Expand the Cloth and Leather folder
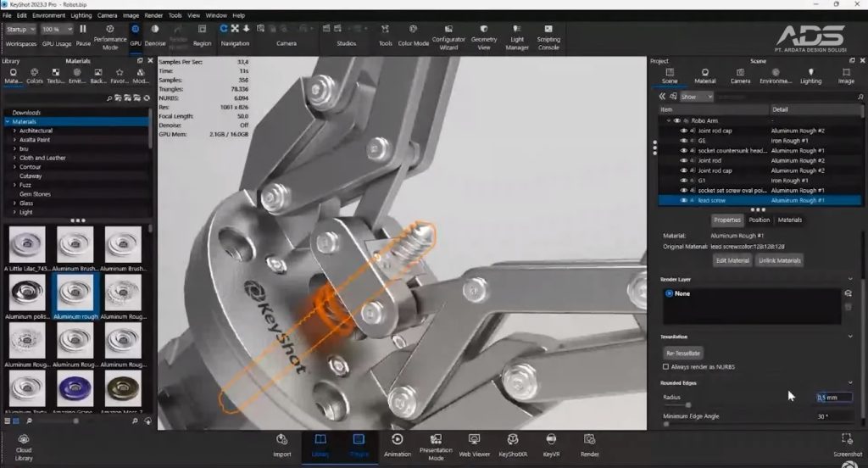 point(14,158)
